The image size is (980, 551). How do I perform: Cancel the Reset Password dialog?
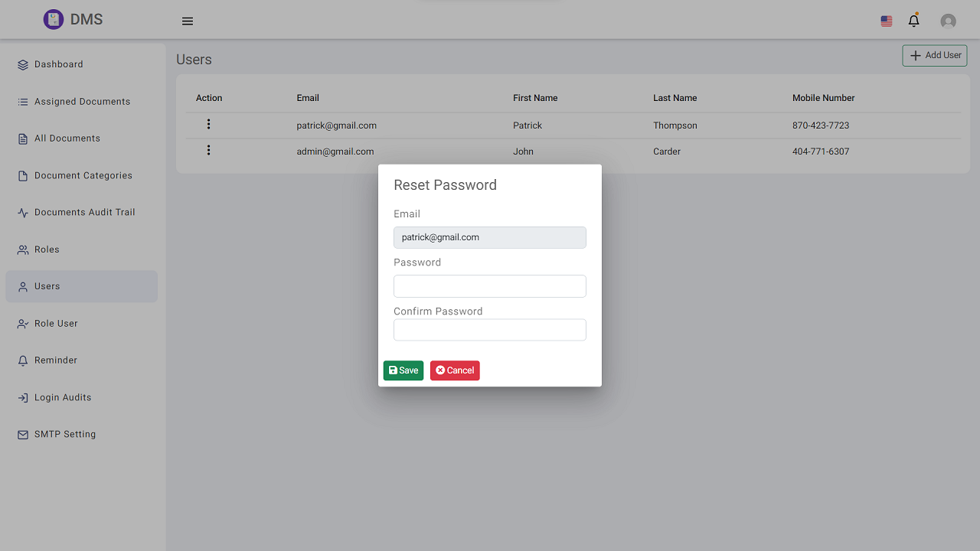[455, 370]
